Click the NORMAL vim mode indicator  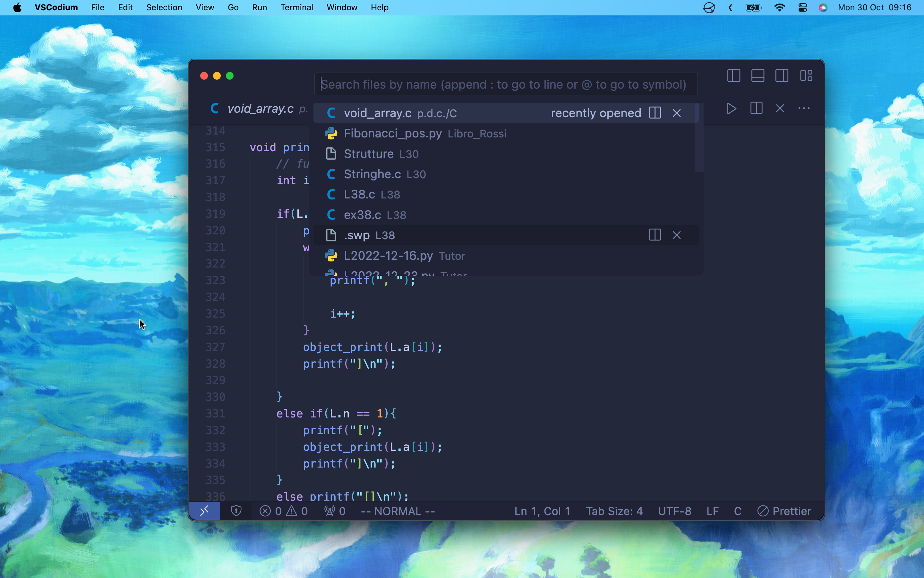coord(398,511)
